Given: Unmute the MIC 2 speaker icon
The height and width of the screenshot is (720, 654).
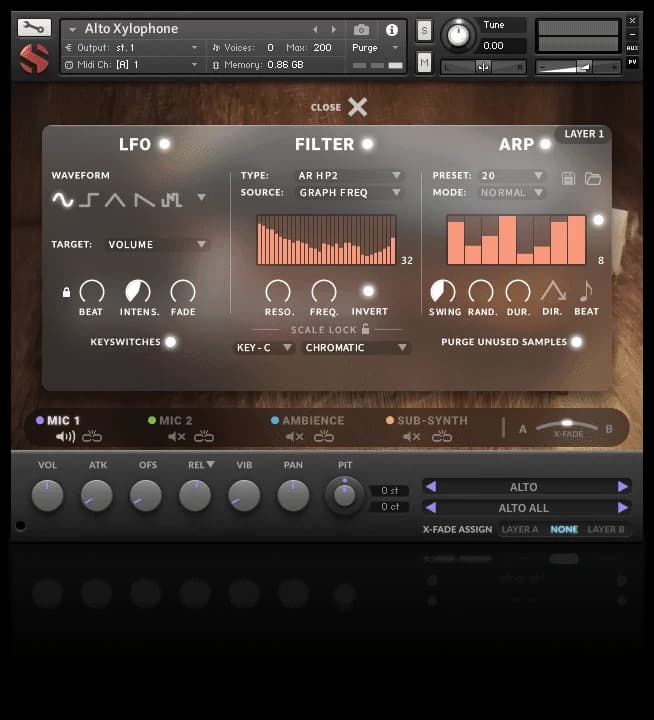Looking at the screenshot, I should [177, 437].
